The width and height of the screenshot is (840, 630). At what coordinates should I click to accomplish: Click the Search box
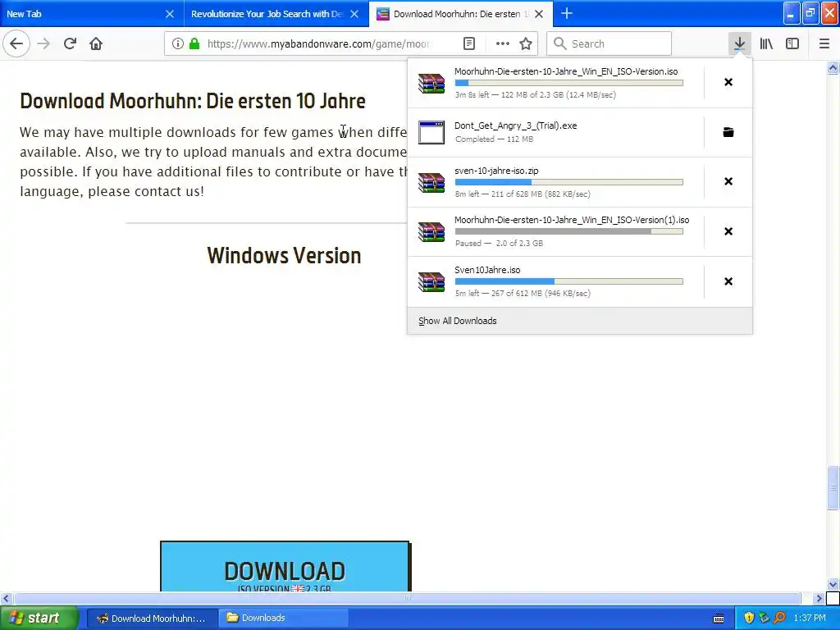[609, 43]
